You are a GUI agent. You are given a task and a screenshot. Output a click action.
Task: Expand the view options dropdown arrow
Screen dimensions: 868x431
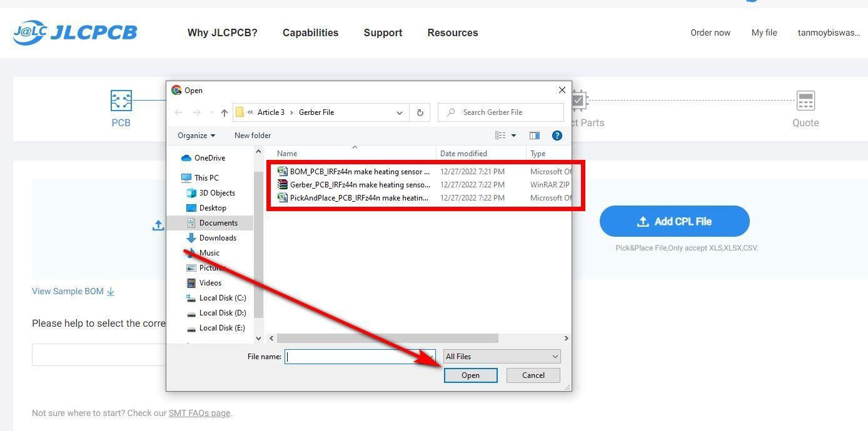click(x=514, y=136)
